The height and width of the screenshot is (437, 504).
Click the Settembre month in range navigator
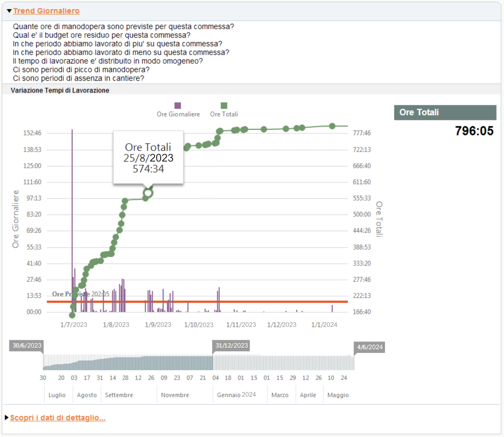tap(119, 395)
